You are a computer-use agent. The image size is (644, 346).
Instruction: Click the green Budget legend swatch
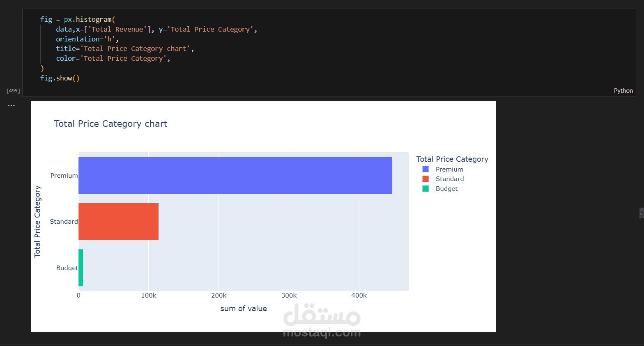[x=425, y=189]
